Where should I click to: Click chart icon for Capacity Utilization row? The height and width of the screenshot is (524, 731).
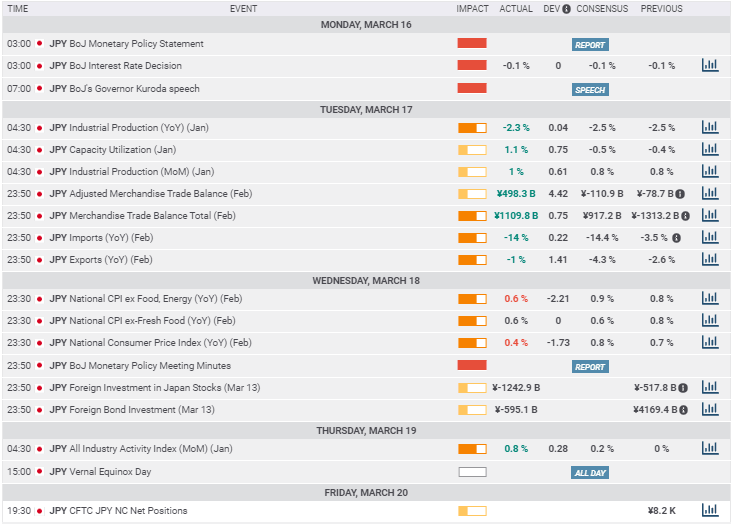709,150
